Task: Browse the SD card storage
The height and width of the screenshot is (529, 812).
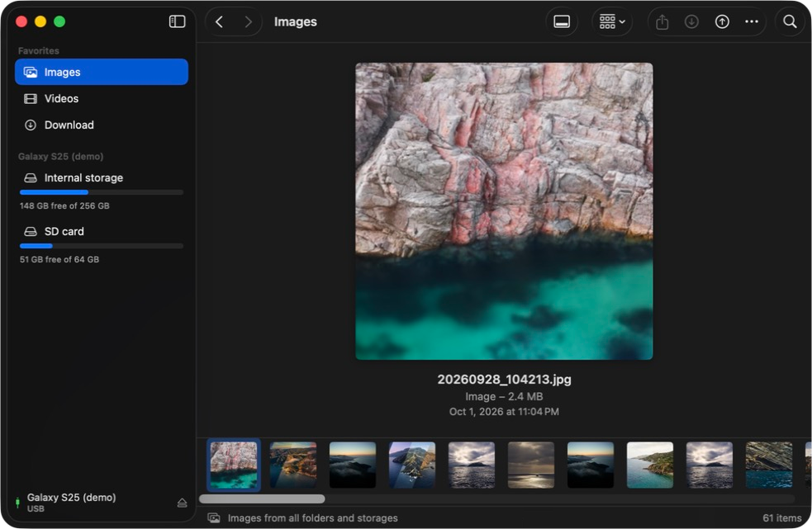Action: (x=102, y=231)
